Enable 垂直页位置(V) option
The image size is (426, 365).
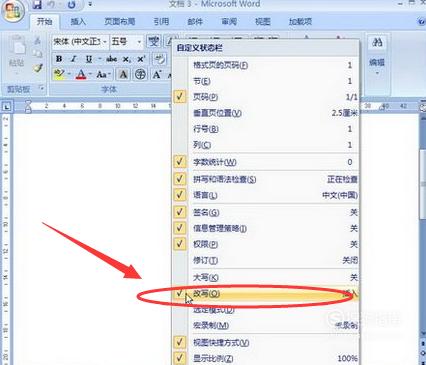click(x=266, y=113)
